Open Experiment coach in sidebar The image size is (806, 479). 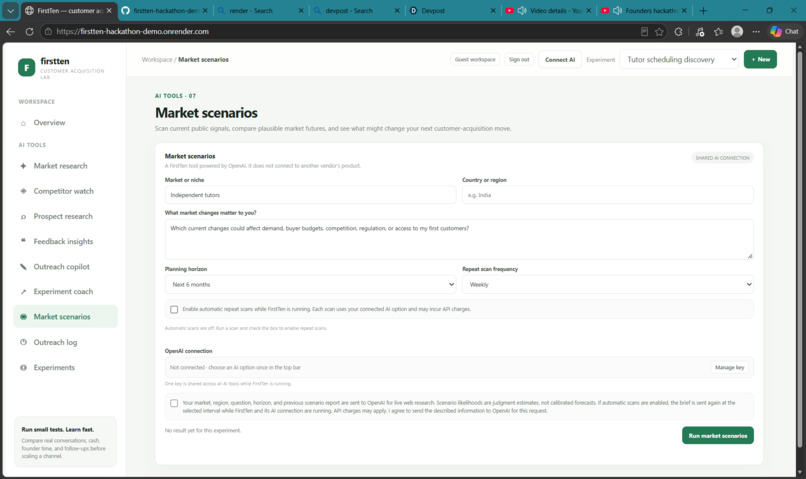click(x=65, y=291)
